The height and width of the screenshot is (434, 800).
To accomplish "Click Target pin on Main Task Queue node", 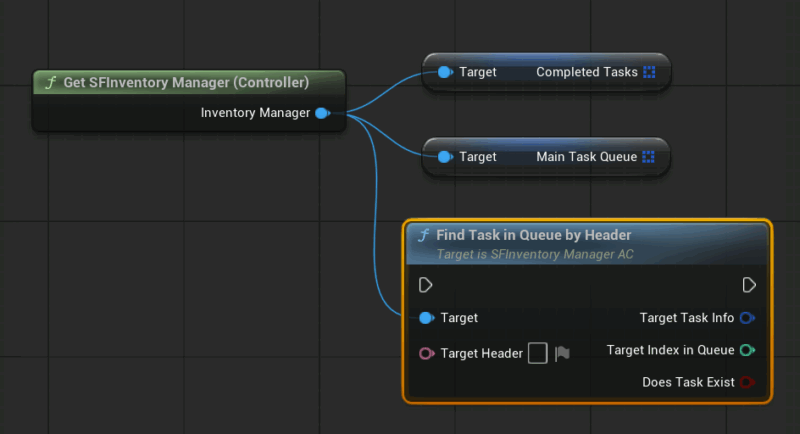I will (x=445, y=157).
